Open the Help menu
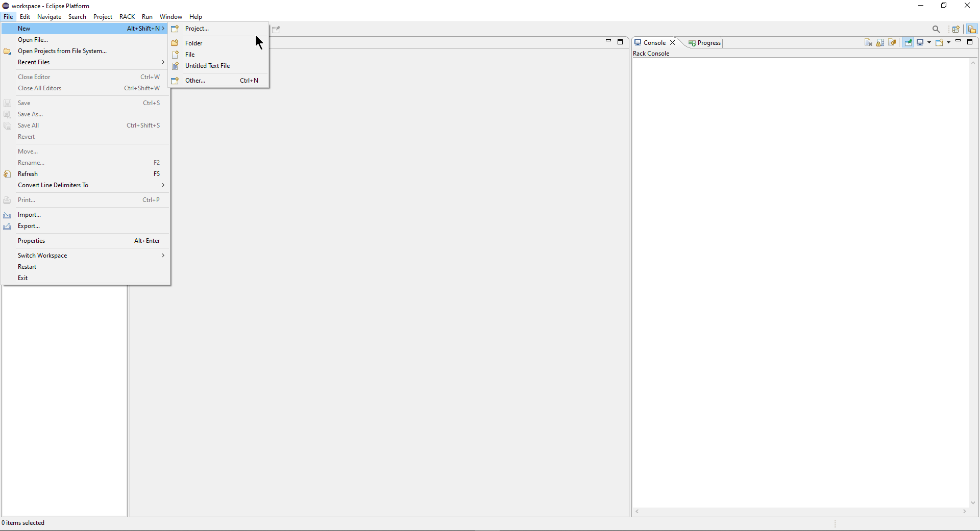 click(195, 17)
